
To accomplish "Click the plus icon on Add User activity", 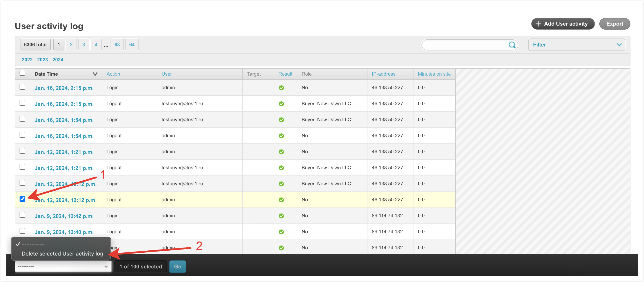I will pyautogui.click(x=538, y=24).
